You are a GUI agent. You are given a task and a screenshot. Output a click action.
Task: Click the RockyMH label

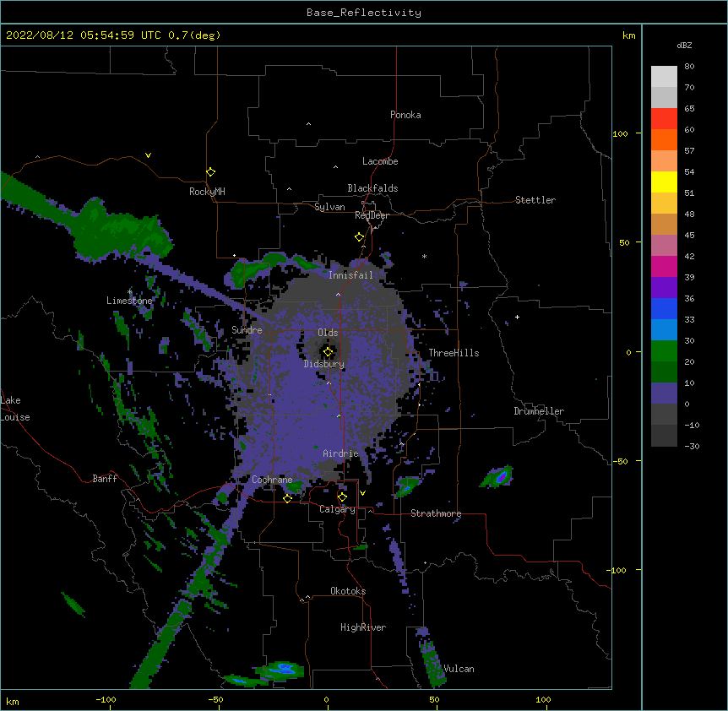point(207,192)
